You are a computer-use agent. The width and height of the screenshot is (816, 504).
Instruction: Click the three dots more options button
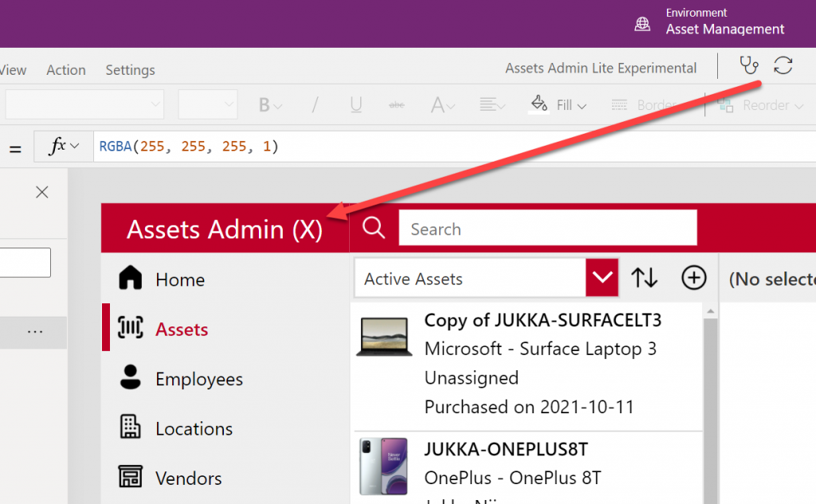pos(35,331)
